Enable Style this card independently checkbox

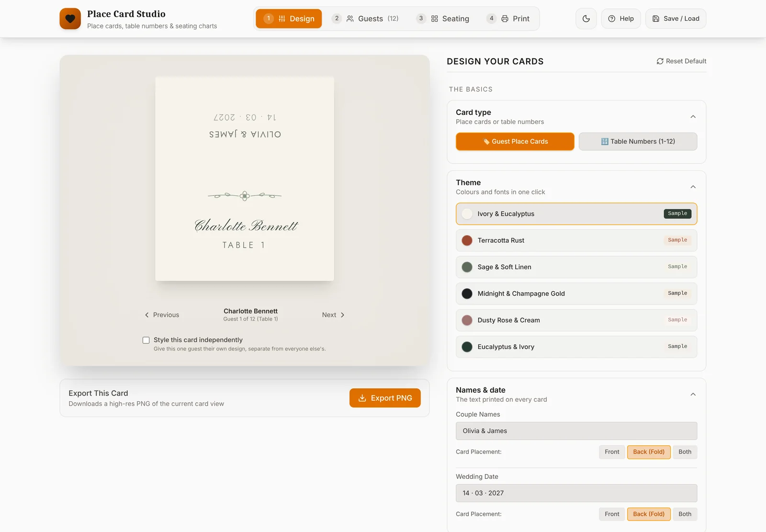pos(146,340)
